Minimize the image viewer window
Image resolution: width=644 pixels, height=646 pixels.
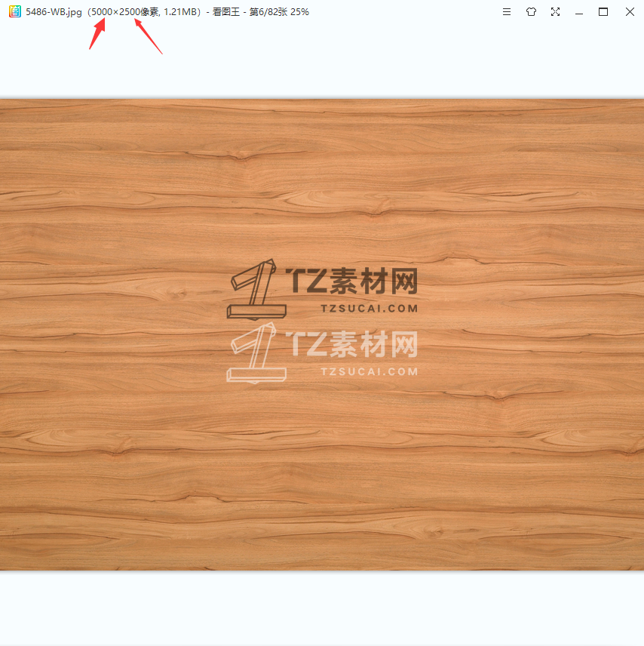(x=579, y=14)
